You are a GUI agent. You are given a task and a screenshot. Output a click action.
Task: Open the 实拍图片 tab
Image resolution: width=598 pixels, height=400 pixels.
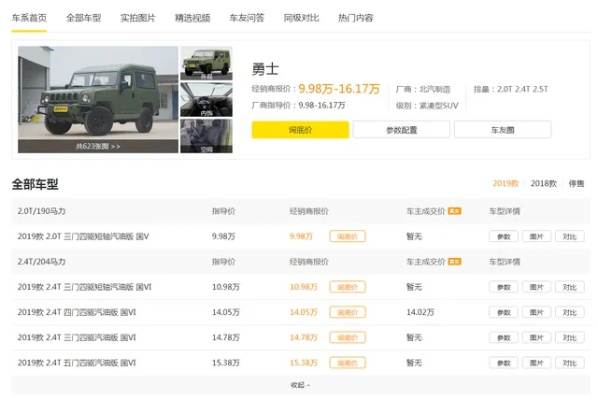[138, 18]
